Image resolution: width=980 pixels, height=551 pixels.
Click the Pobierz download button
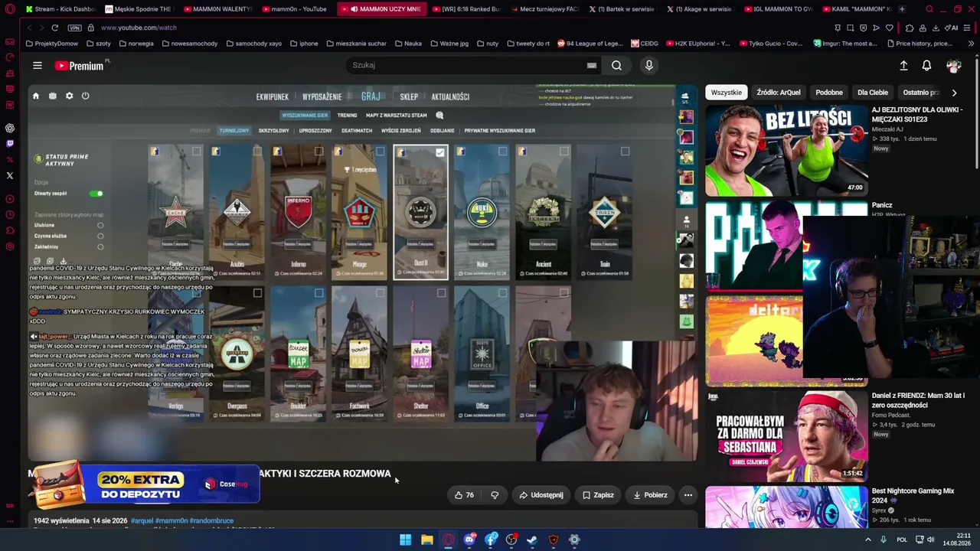point(650,495)
